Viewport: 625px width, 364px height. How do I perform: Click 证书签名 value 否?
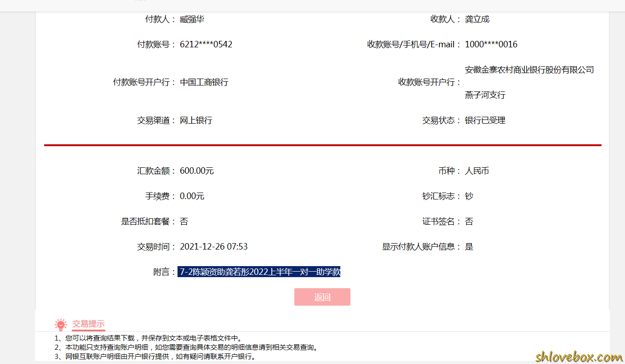[x=469, y=222]
